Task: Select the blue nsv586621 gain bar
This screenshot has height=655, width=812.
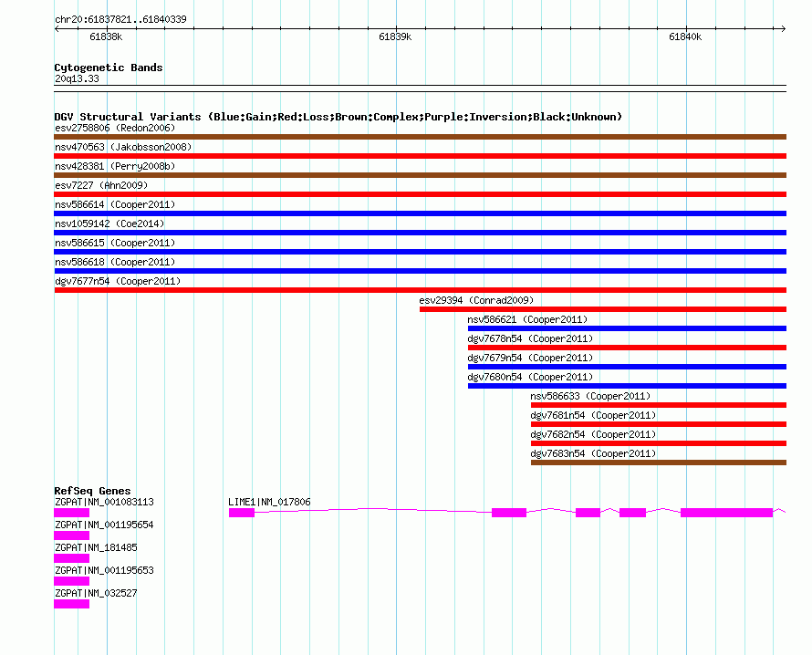Action: (x=627, y=328)
